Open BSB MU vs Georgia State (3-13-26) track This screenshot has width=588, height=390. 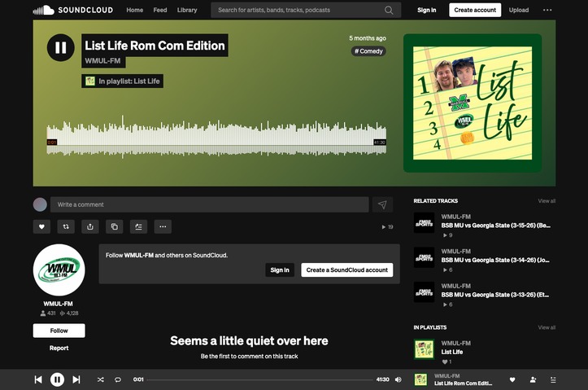click(x=495, y=295)
